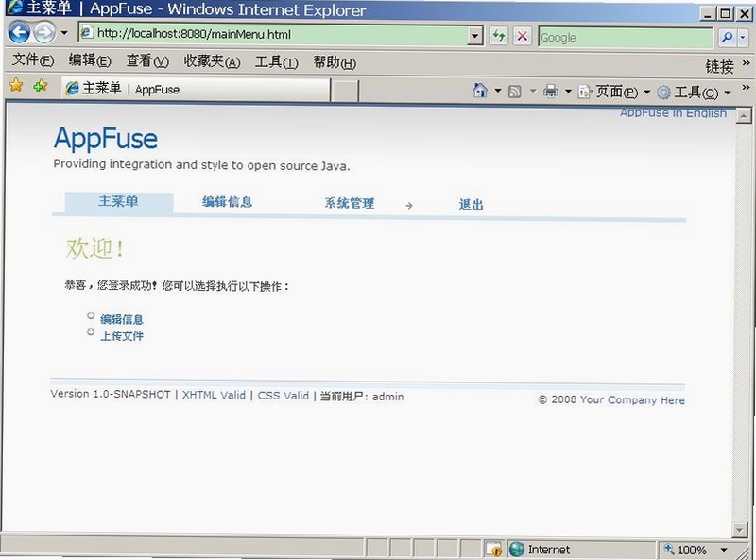
Task: Select the 退出 logout tab
Action: click(x=471, y=204)
